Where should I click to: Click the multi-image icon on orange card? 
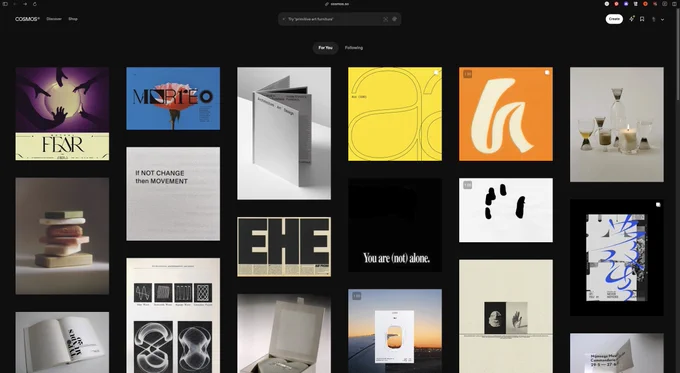(x=547, y=73)
